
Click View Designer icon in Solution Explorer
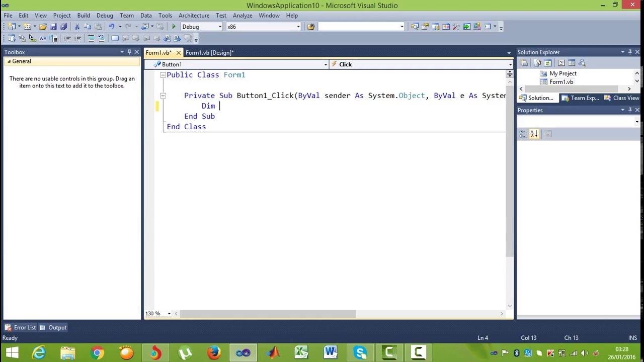[x=572, y=63]
